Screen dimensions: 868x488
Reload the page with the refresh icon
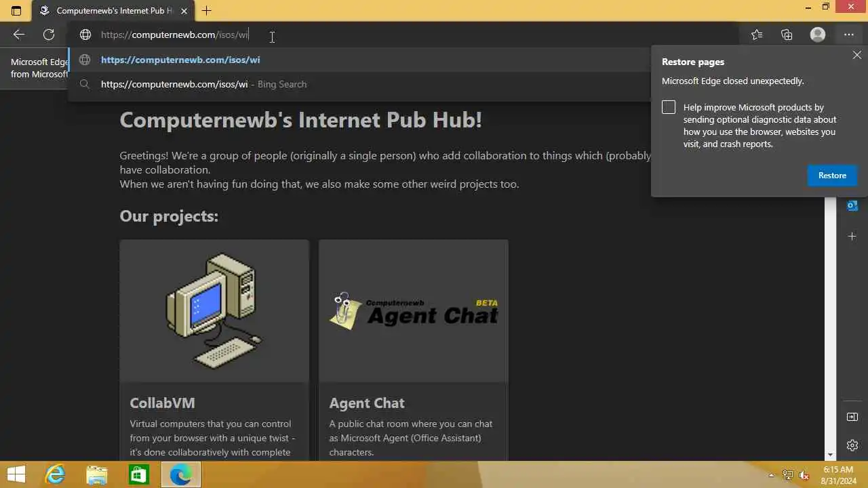pos(49,35)
